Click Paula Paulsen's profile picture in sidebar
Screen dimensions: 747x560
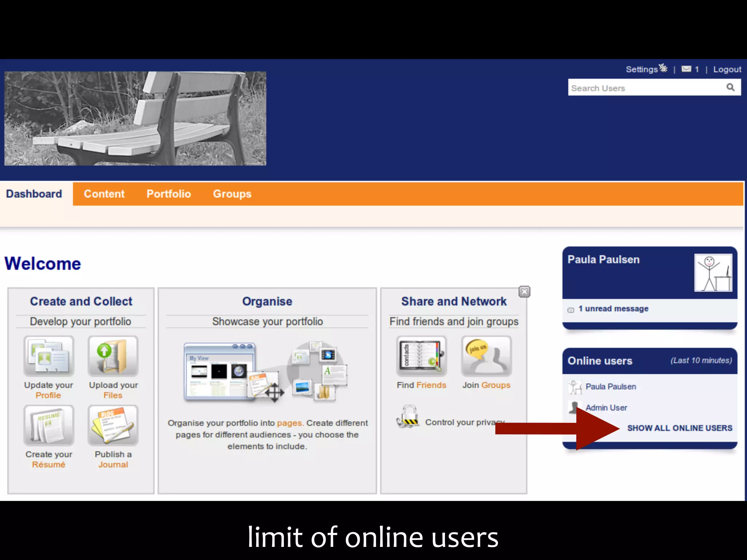[713, 273]
